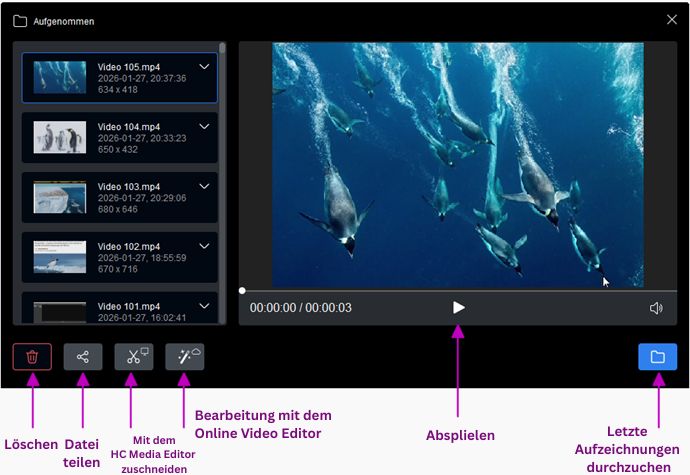Click the penguin video preview area
The height and width of the screenshot is (475, 690).
458,165
